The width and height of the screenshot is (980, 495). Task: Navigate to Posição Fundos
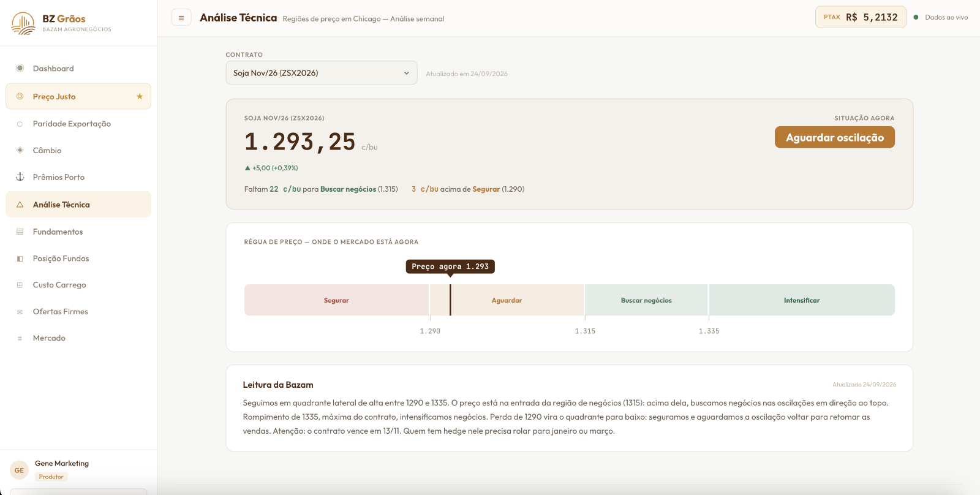pyautogui.click(x=78, y=259)
